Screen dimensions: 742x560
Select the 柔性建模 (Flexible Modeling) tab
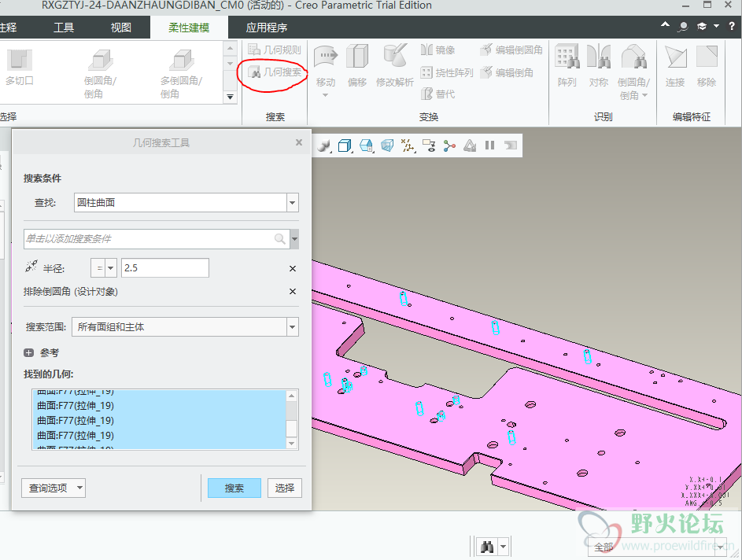[x=189, y=28]
